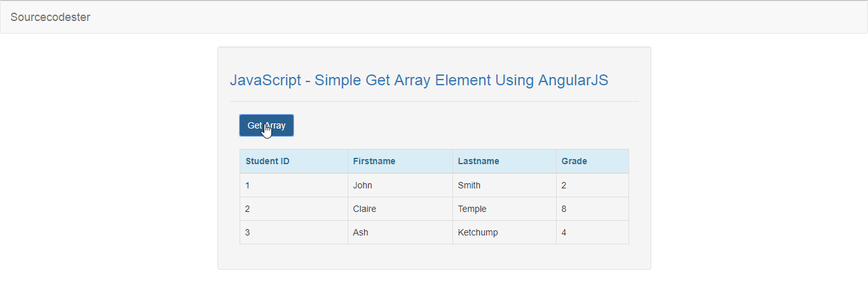
Task: Click the page heading about AngularJS
Action: 419,80
